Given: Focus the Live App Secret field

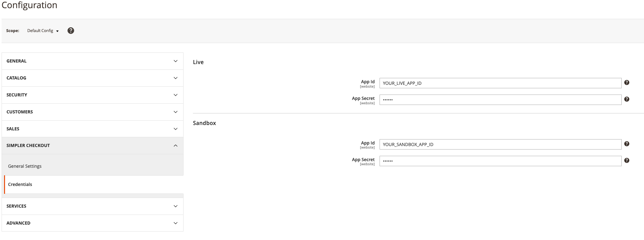Looking at the screenshot, I should coord(500,100).
